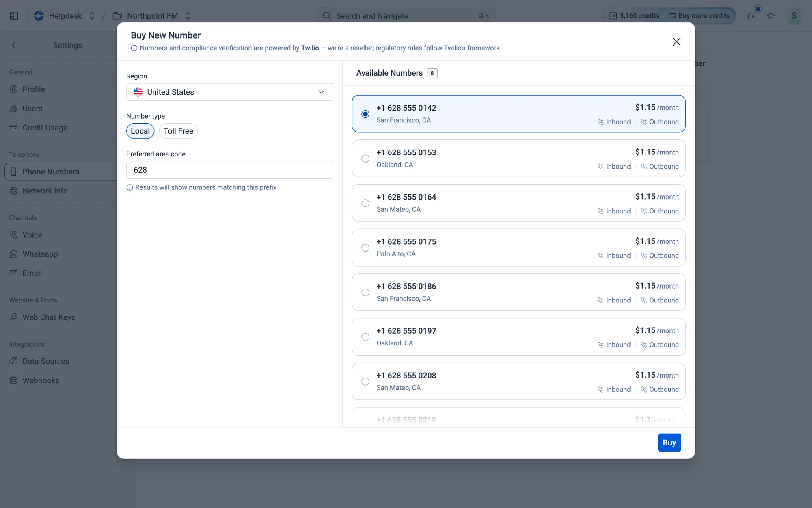Open Phone Numbers settings page
This screenshot has width=812, height=508.
pyautogui.click(x=61, y=172)
